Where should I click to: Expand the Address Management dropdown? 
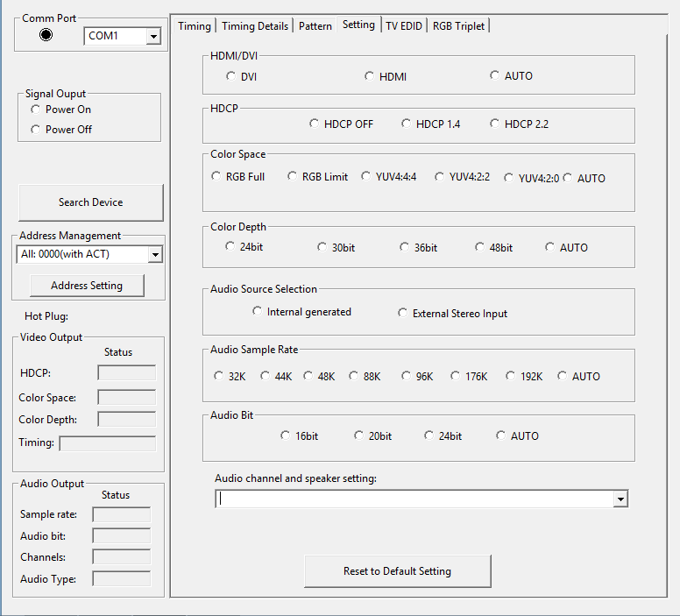coord(155,254)
